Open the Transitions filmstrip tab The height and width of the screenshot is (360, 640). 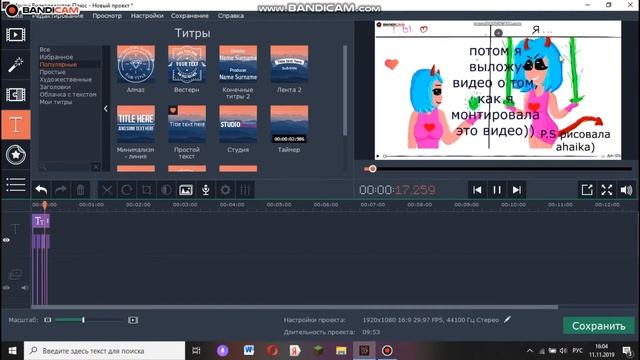point(16,95)
